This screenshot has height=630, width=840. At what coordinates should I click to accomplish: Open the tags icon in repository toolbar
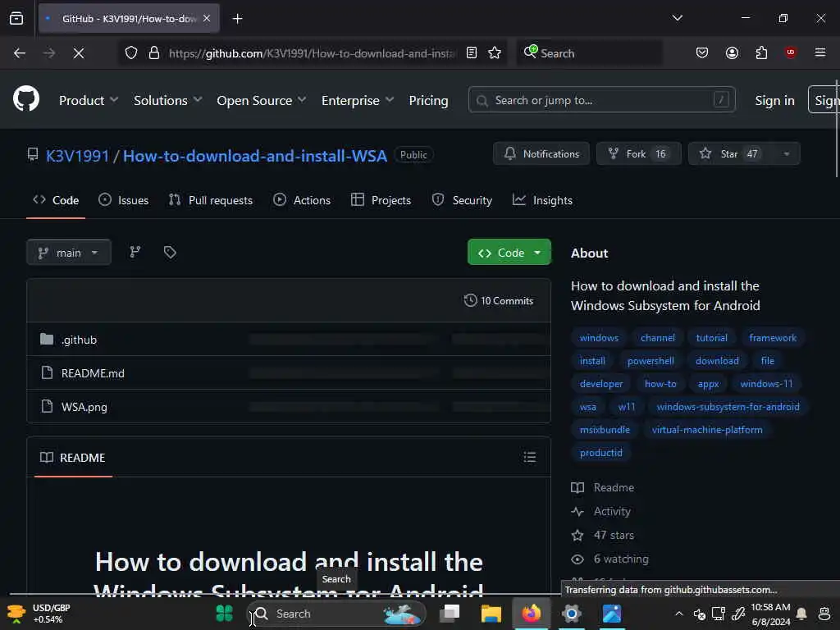click(170, 252)
